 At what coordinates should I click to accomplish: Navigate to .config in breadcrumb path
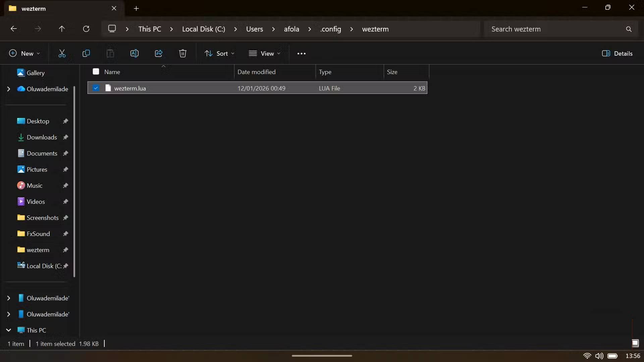pyautogui.click(x=331, y=29)
